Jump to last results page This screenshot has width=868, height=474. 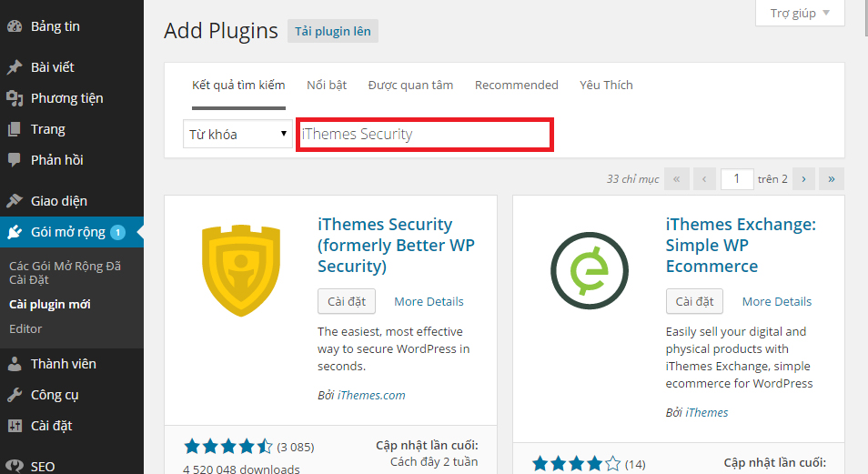tap(832, 179)
